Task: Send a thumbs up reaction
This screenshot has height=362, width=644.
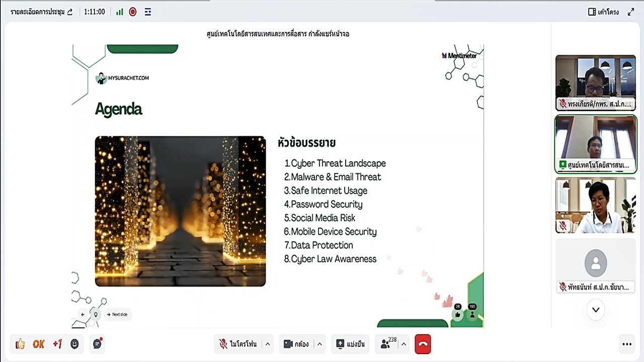Action: point(20,344)
